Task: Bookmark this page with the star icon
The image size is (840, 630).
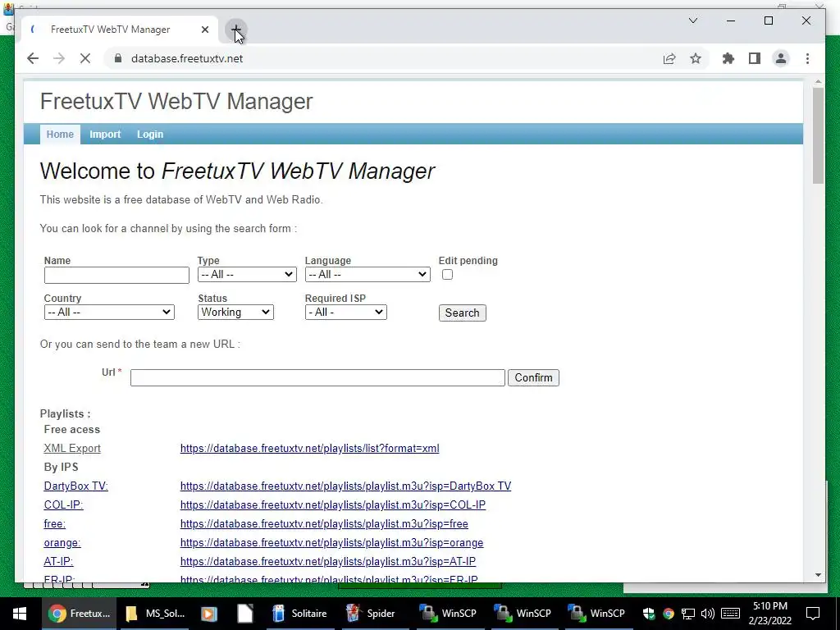Action: 696,58
